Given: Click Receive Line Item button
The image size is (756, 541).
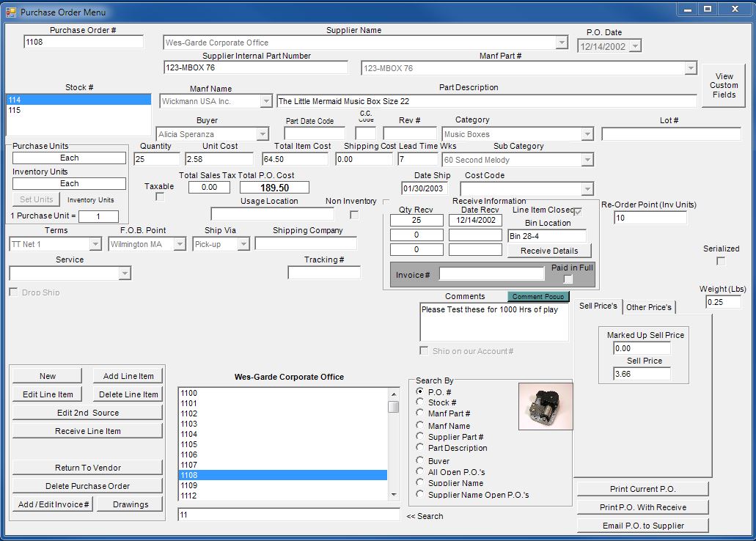Looking at the screenshot, I should [x=88, y=431].
